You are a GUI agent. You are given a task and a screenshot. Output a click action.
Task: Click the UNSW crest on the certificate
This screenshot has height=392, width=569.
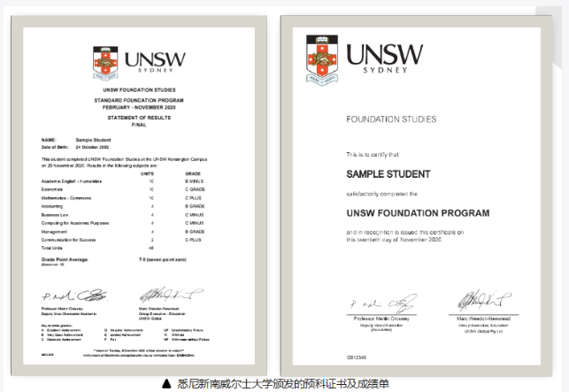tap(322, 60)
